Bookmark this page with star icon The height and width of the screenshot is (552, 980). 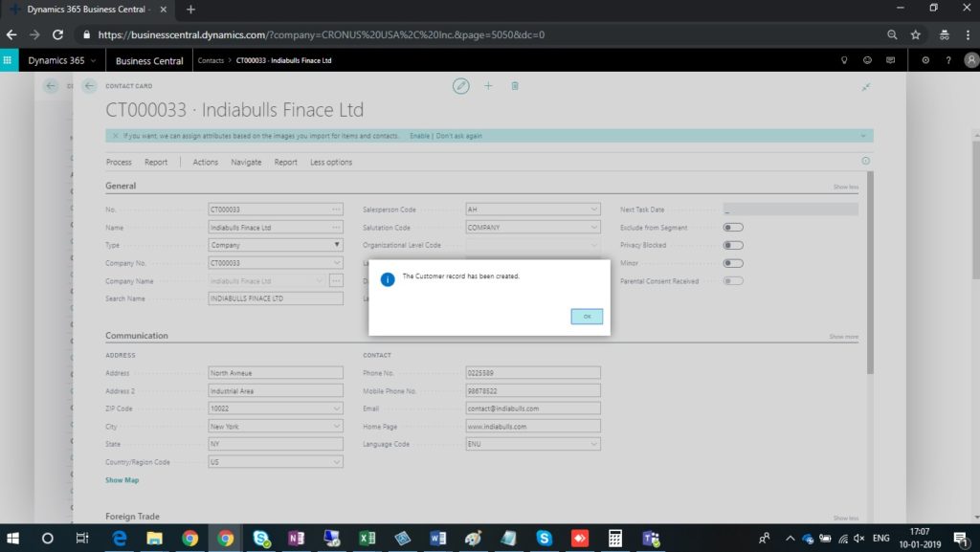[x=916, y=35]
